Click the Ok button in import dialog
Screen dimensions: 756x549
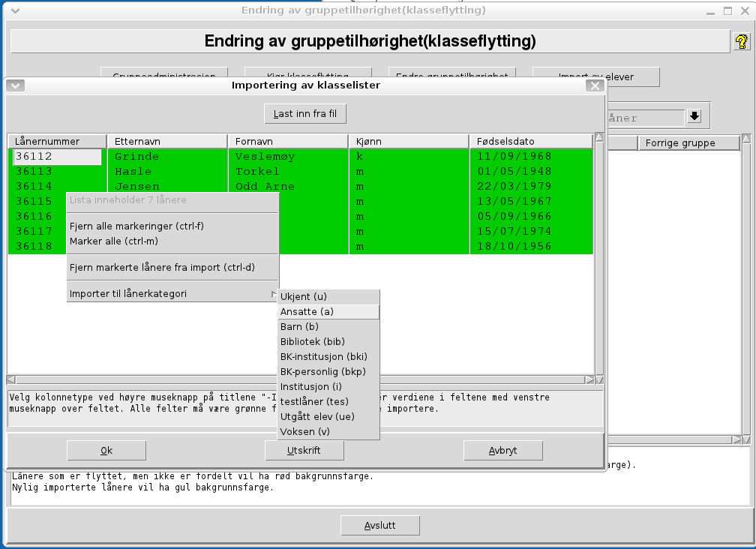tap(106, 451)
